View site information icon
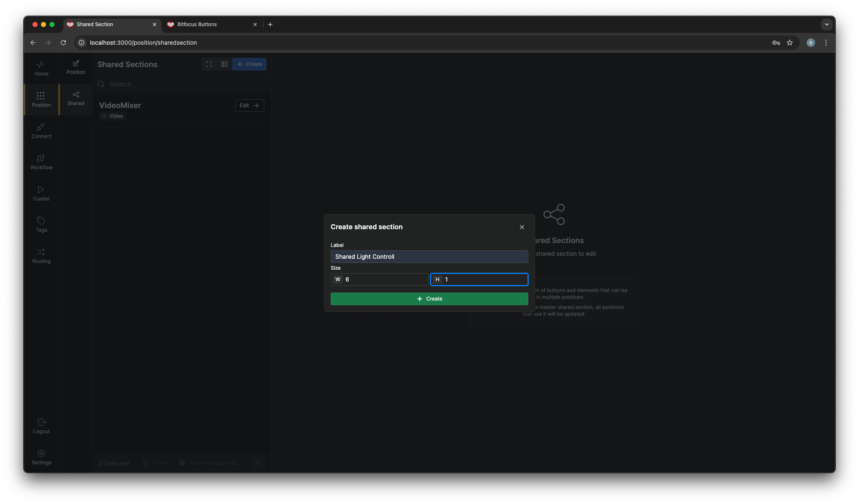 (82, 43)
